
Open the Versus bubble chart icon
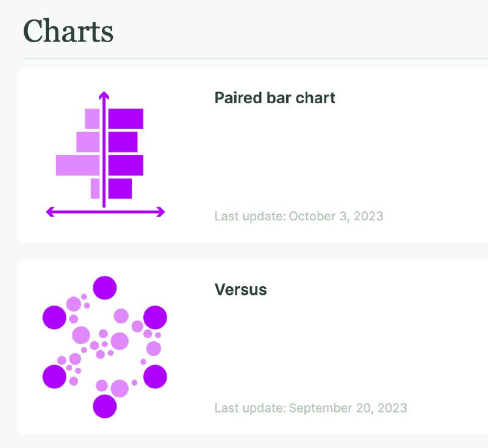[104, 347]
